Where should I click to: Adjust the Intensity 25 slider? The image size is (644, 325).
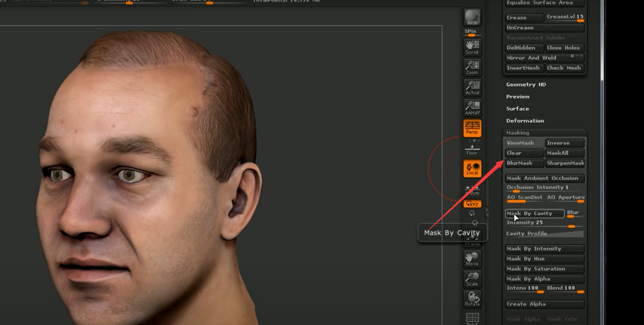[x=544, y=223]
